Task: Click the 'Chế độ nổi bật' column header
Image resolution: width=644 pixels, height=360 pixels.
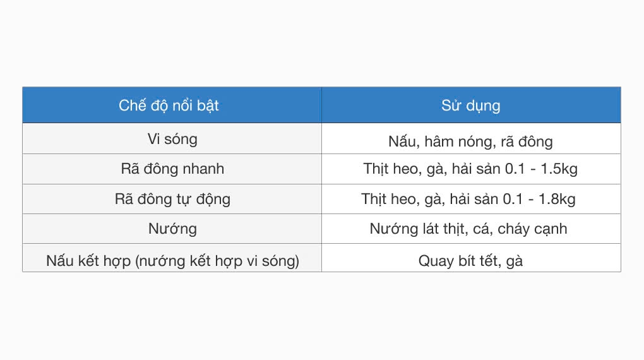Action: 172,105
